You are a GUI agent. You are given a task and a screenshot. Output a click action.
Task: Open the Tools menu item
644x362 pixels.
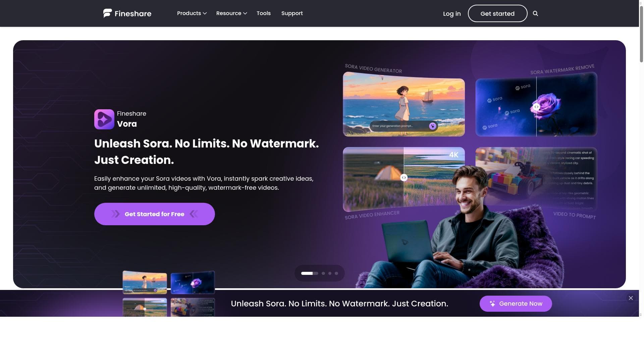point(264,13)
